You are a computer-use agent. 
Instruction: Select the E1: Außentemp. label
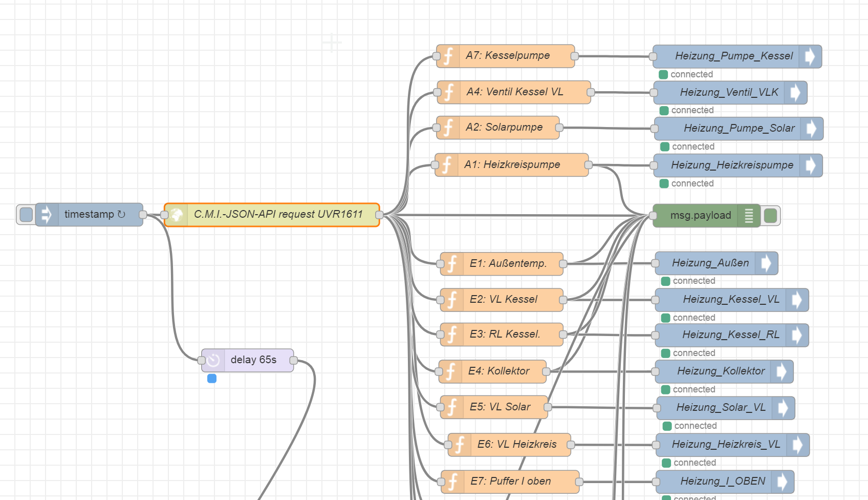508,263
